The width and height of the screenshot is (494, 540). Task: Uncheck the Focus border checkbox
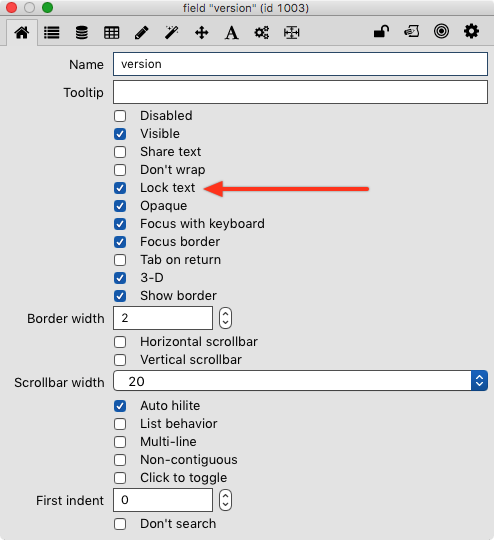(120, 242)
